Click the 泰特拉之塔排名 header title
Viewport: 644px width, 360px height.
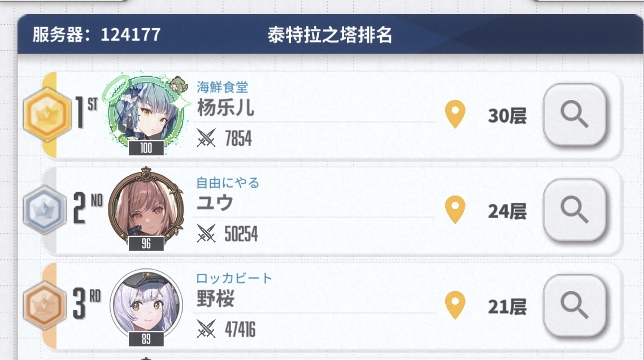(330, 35)
